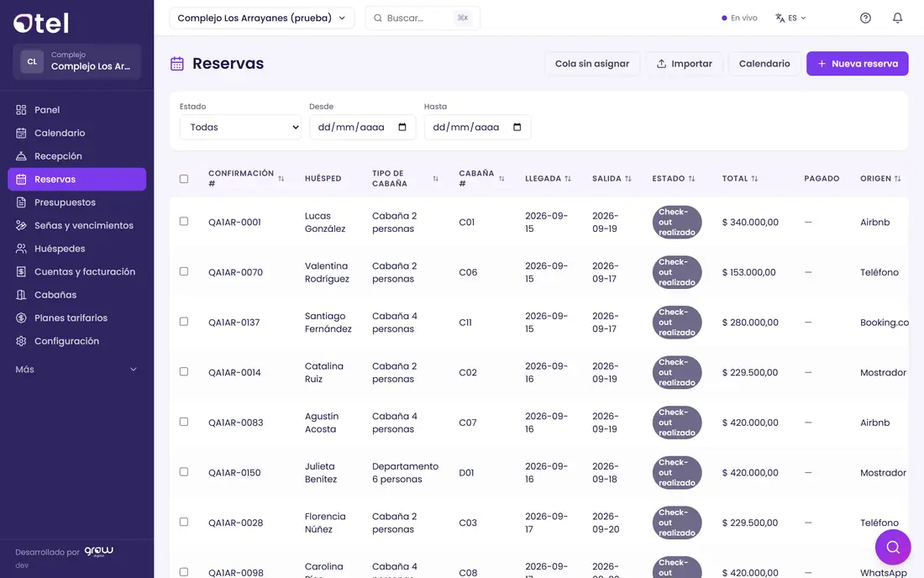
Task: Click the Calendario sidebar icon
Action: point(21,133)
